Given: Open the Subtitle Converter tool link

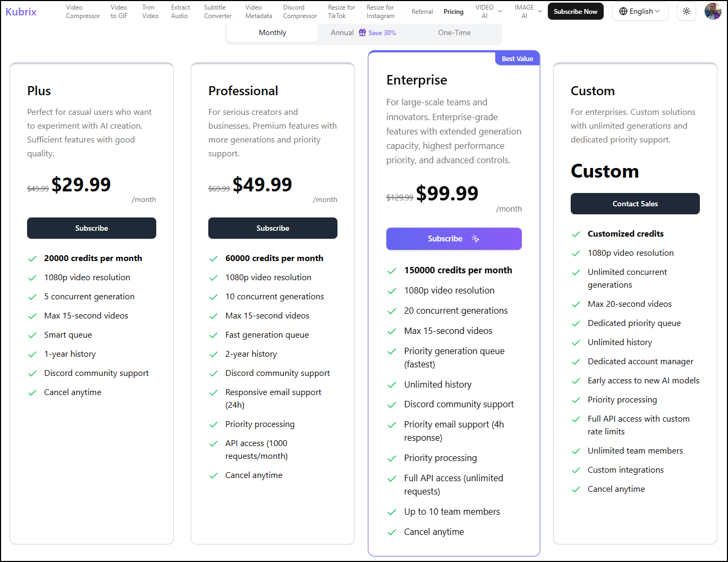Looking at the screenshot, I should pos(218,12).
